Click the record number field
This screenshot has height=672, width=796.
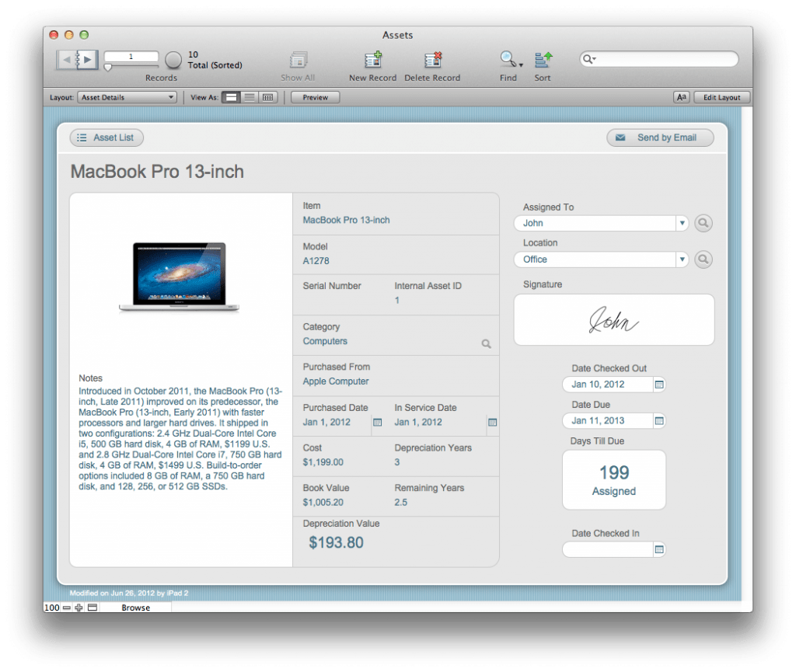tap(131, 57)
